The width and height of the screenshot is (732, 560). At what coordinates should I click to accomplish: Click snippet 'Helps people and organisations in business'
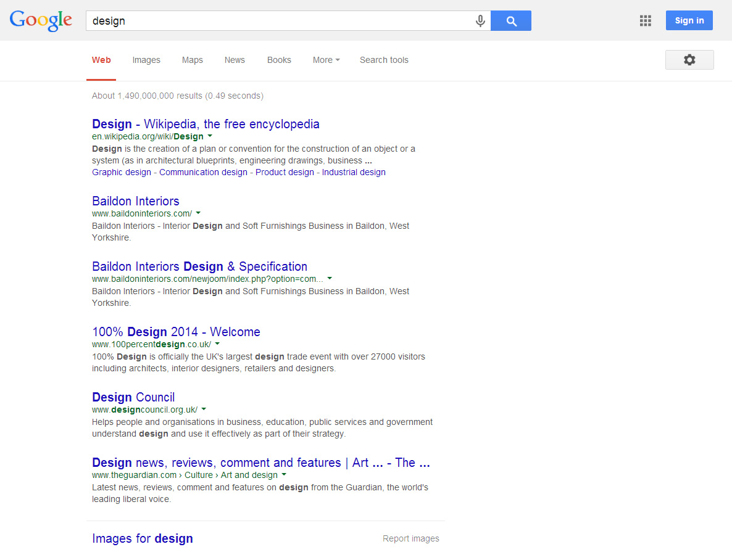click(x=262, y=428)
